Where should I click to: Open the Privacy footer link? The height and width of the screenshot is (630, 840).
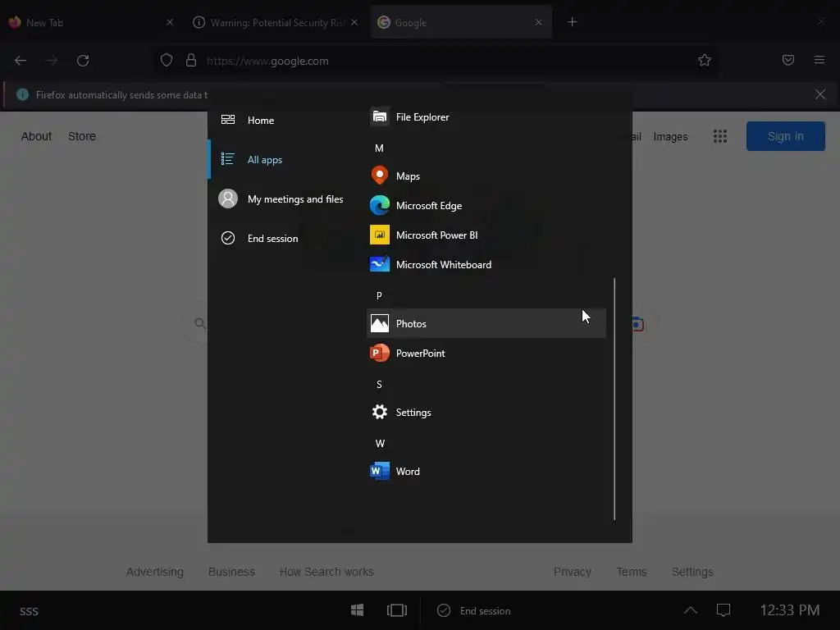(x=572, y=572)
